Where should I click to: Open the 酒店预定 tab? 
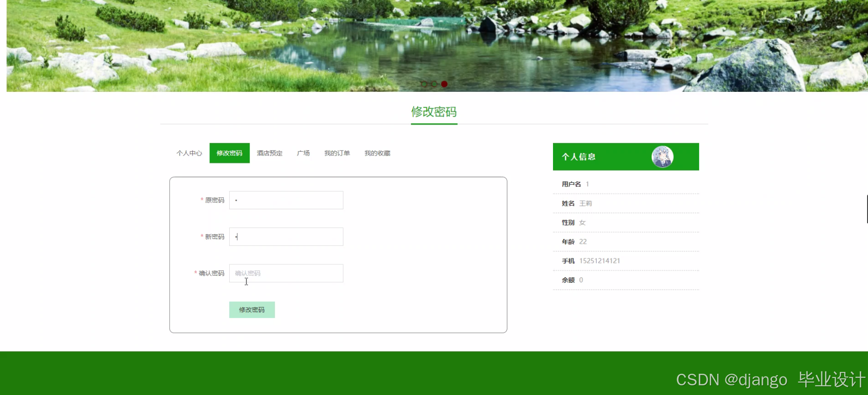[x=270, y=153]
